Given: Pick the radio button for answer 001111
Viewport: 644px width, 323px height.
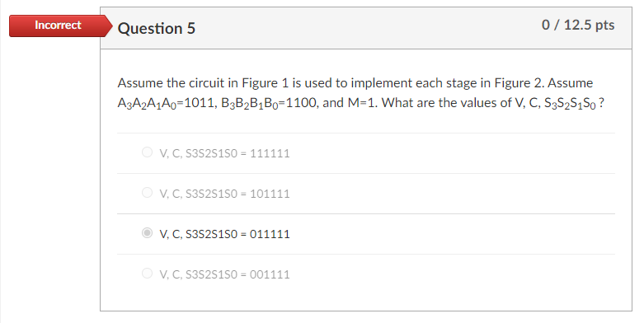Looking at the screenshot, I should (147, 274).
